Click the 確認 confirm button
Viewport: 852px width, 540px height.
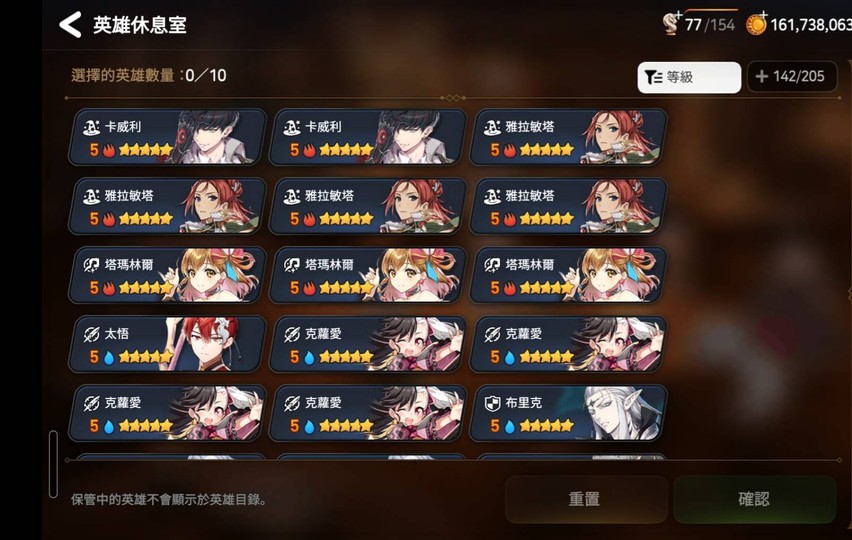point(754,499)
